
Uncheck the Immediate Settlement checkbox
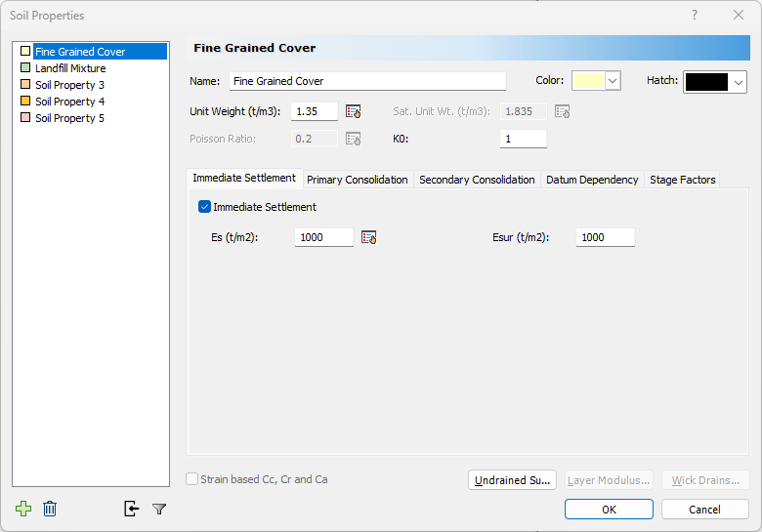(x=204, y=207)
